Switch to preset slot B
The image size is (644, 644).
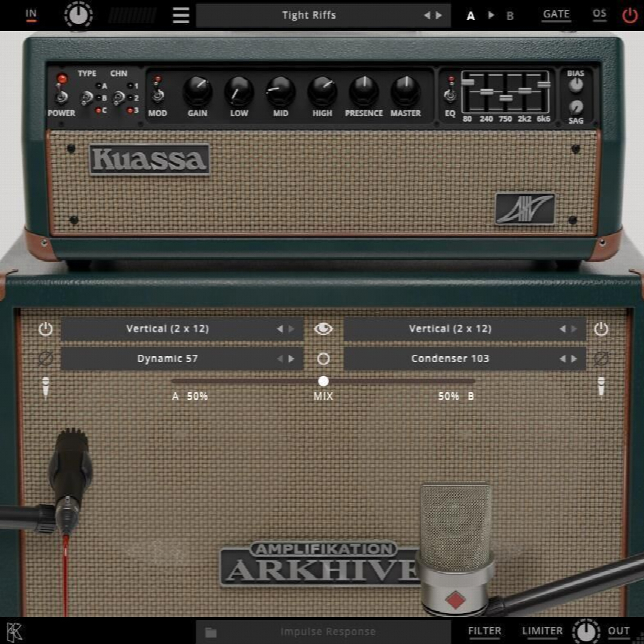tap(509, 15)
